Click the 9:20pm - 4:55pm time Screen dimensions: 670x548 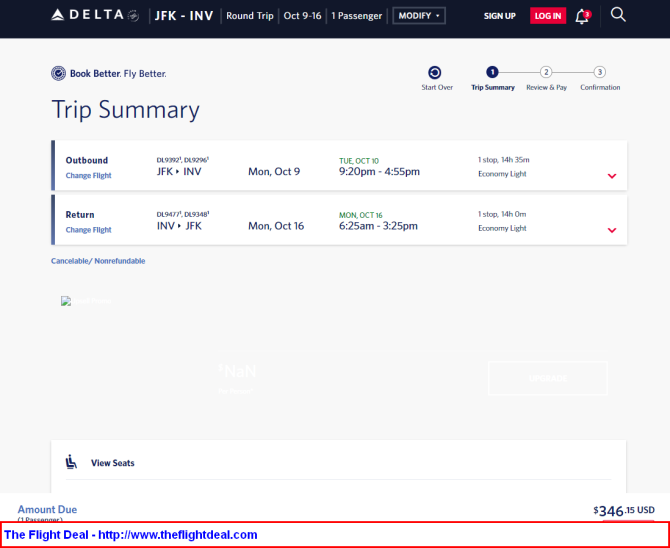point(379,171)
